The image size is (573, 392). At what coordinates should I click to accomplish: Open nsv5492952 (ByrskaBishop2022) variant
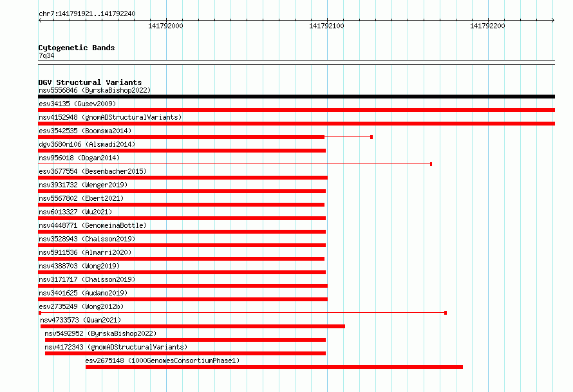100,333
